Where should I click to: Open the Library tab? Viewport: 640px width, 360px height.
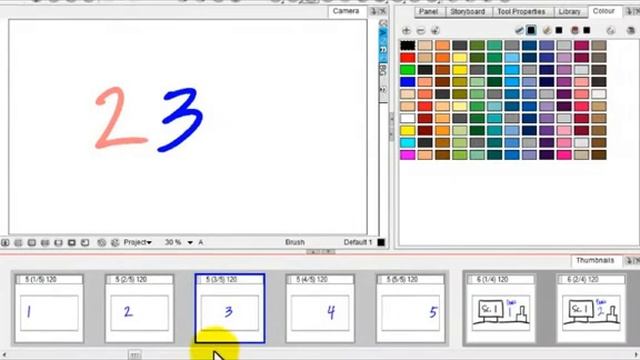[x=569, y=12]
